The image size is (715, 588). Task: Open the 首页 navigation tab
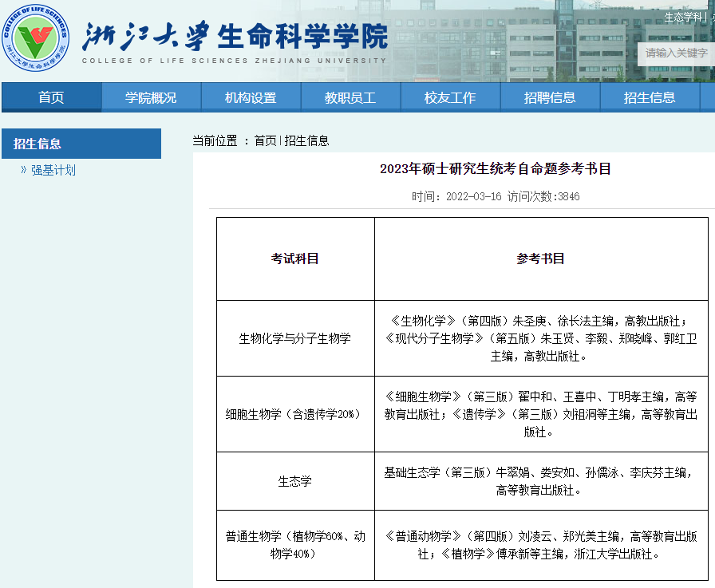(50, 97)
